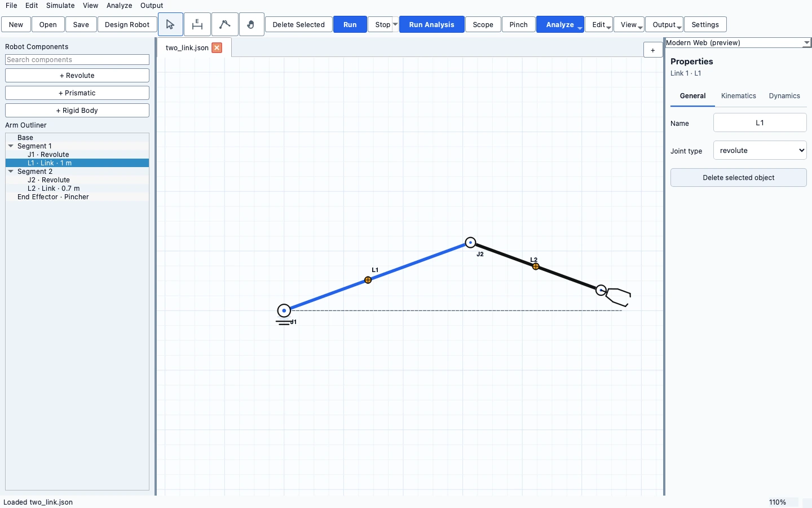Click the Design Robot button

127,25
